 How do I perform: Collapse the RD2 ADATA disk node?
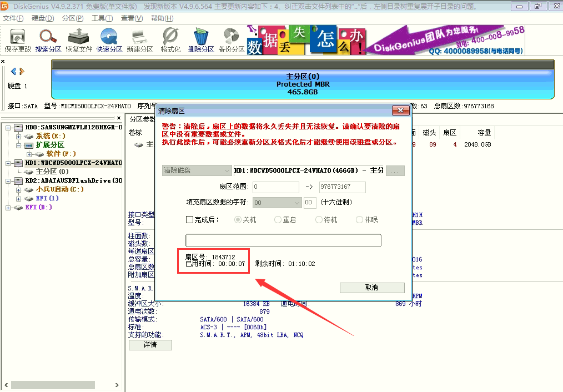point(8,181)
